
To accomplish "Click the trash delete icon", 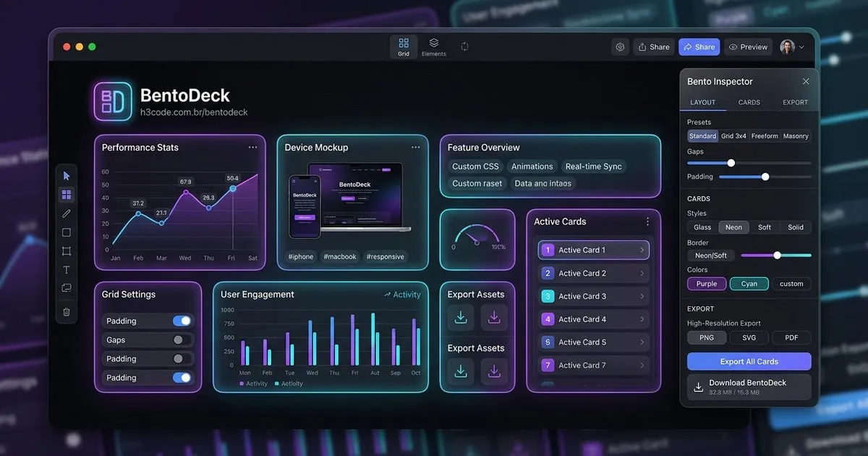I will coord(67,312).
